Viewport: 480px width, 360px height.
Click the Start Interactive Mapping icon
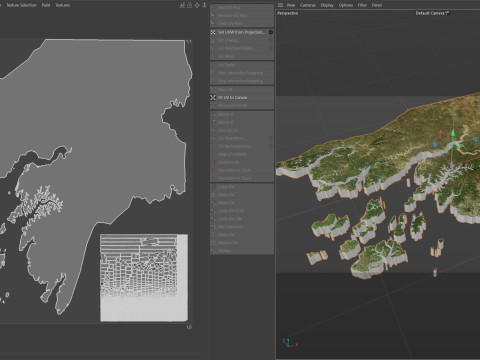tap(213, 73)
